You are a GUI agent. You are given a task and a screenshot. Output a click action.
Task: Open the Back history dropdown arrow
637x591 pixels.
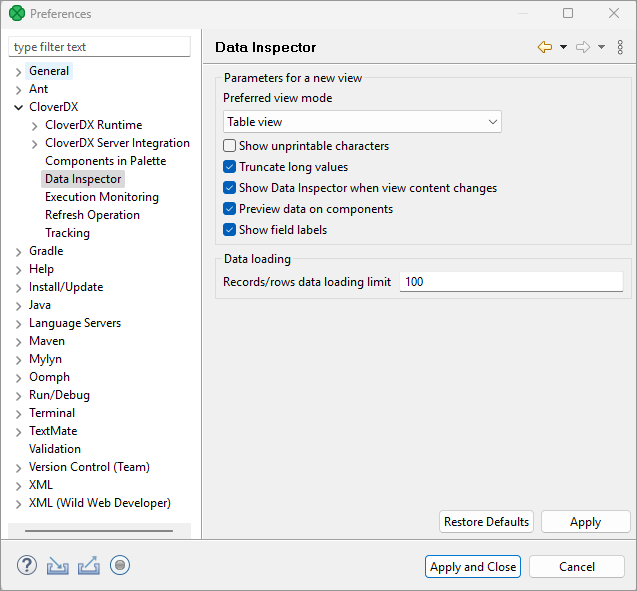coord(563,47)
